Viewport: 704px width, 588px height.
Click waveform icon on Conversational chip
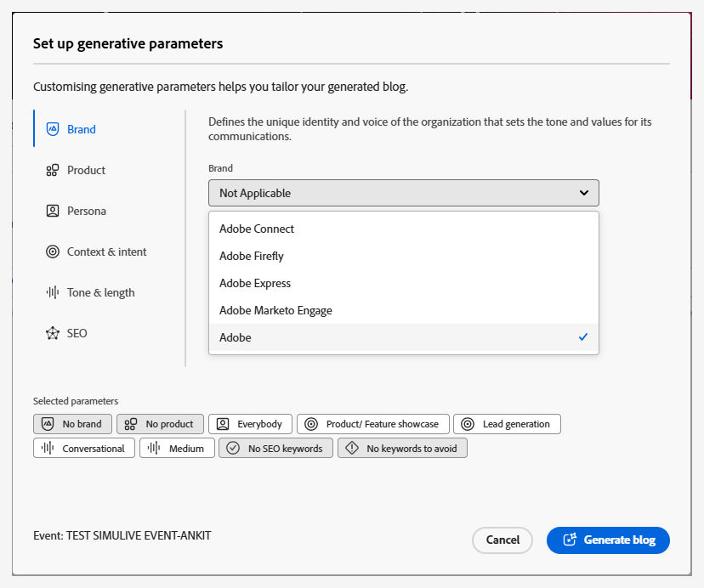point(48,448)
